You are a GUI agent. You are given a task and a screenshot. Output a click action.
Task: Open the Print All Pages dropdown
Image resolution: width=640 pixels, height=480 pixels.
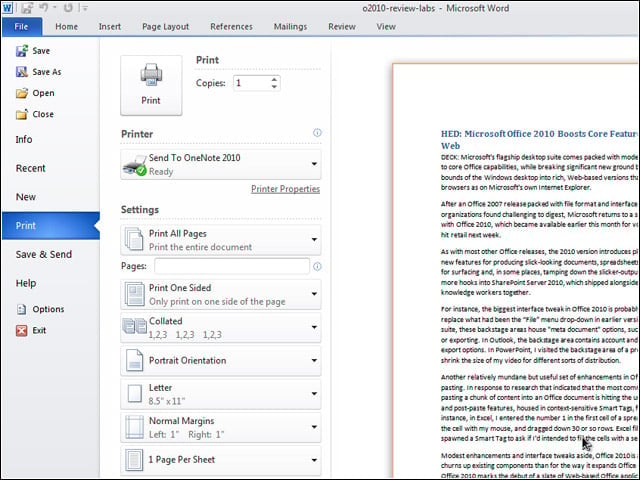click(221, 240)
